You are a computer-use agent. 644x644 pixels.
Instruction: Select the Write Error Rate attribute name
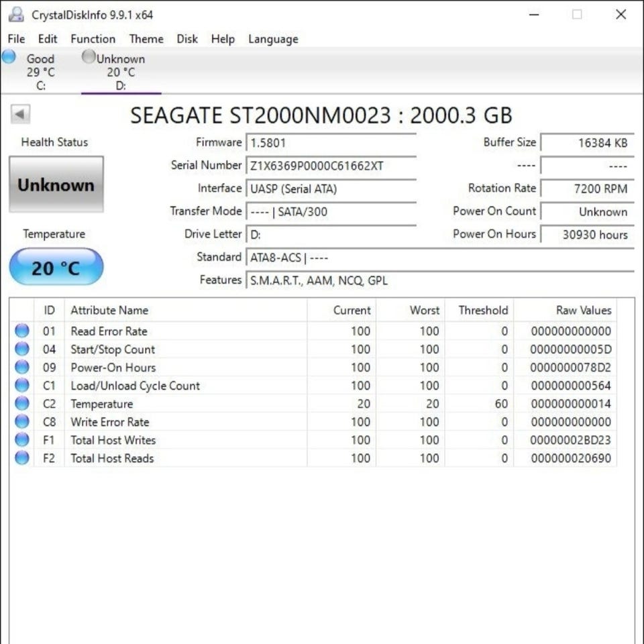(x=110, y=422)
